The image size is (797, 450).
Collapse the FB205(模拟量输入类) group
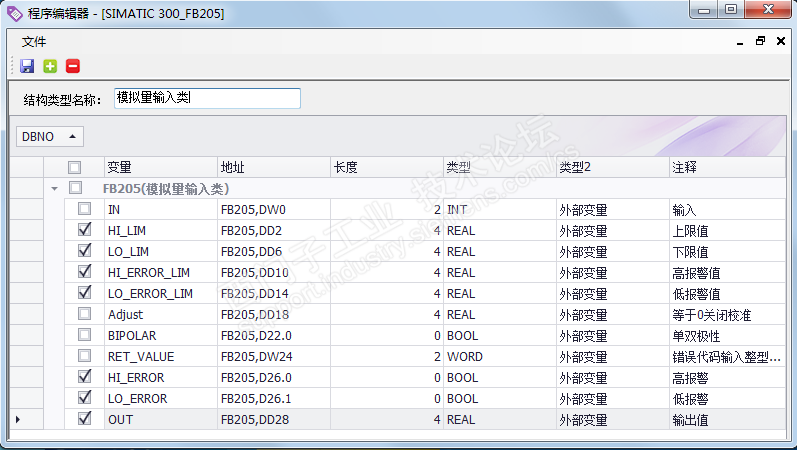point(54,189)
